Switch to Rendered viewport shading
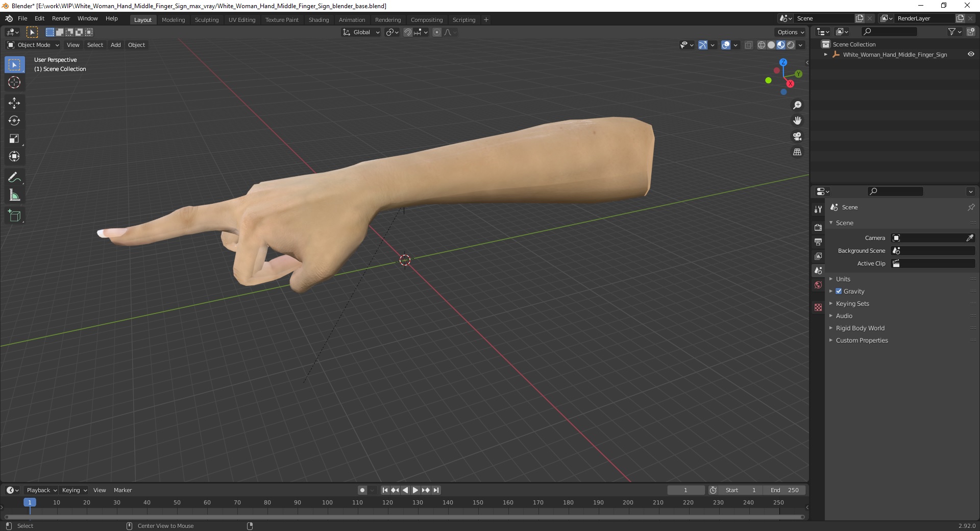The width and height of the screenshot is (980, 531). tap(791, 45)
